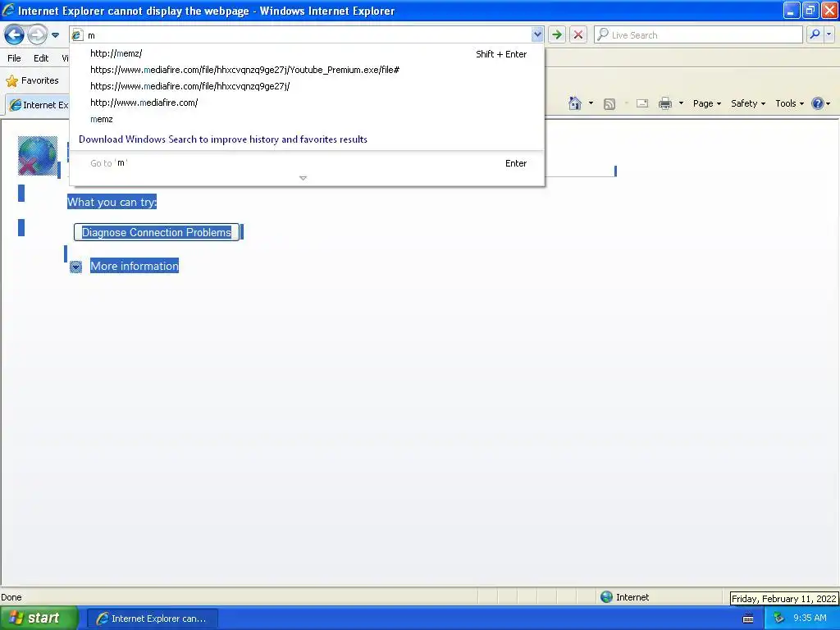Screen dimensions: 840x630
Task: Click the Read Mail icon
Action: point(641,103)
